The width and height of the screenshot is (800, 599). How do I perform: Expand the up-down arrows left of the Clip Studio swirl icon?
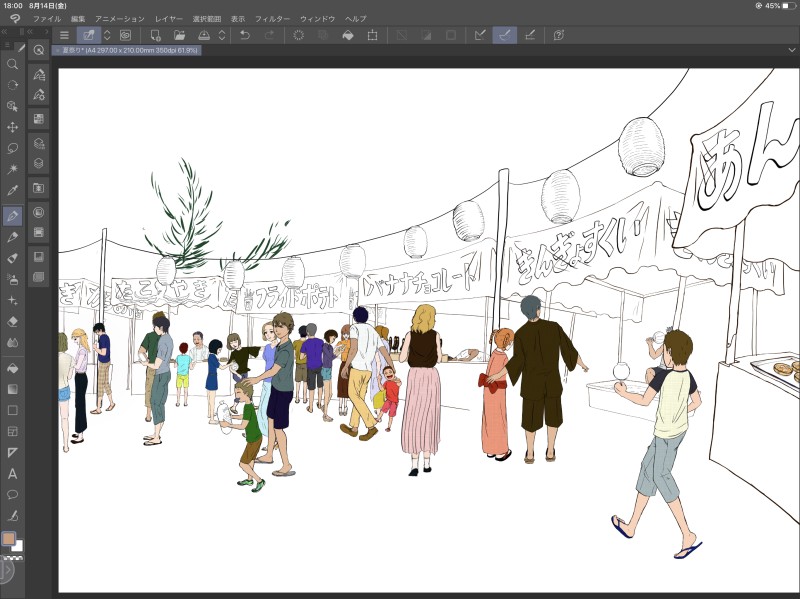[x=108, y=35]
